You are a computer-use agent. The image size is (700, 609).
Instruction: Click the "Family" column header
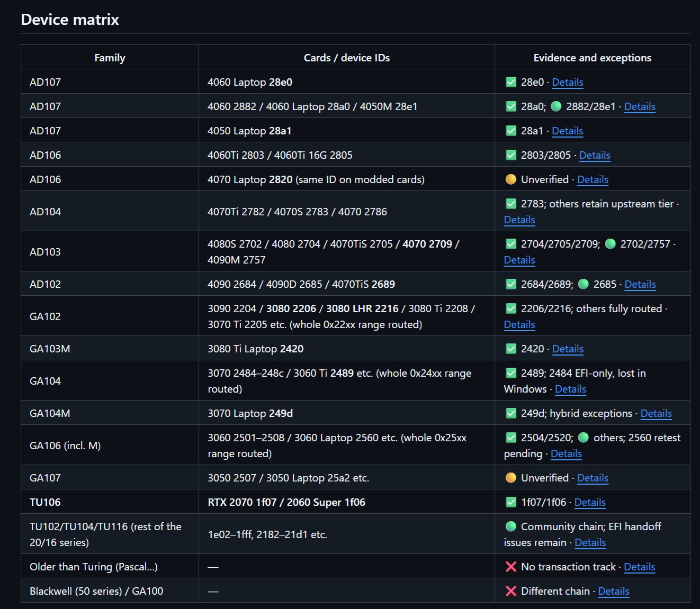click(x=110, y=58)
